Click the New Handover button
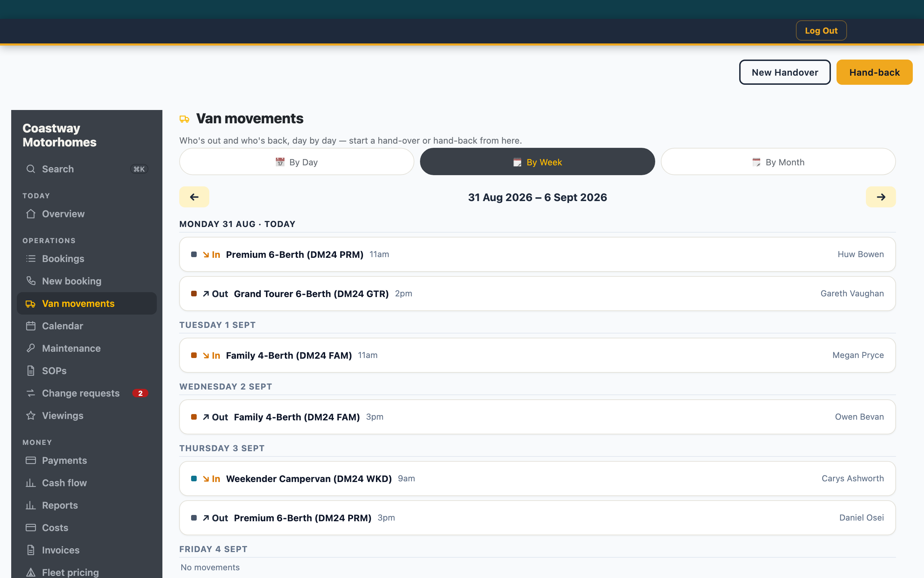924x578 pixels. 785,72
